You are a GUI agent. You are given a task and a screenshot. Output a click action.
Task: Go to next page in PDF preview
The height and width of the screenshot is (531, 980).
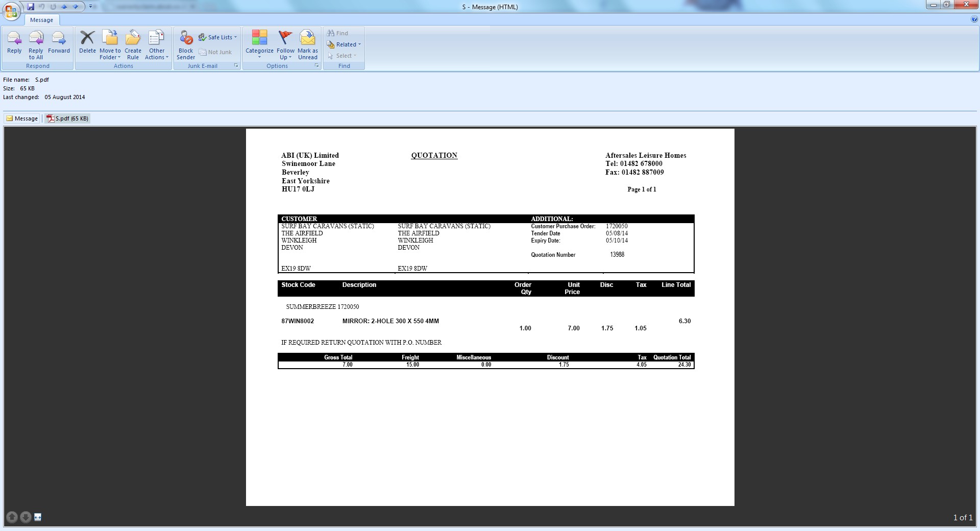(x=25, y=517)
